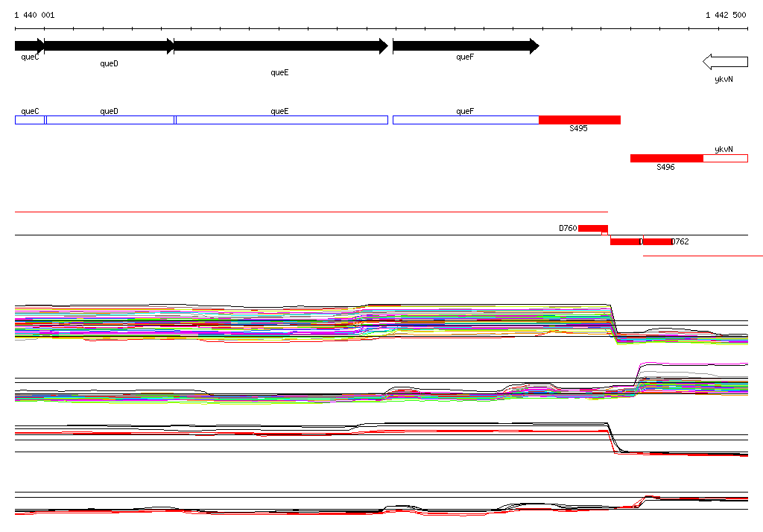Screen dimensions: 763x532
Task: Click the queD label under black arrow
Action: tap(109, 64)
